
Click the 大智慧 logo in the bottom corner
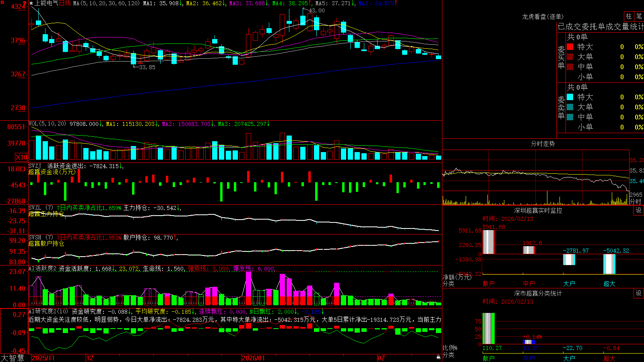click(x=12, y=358)
